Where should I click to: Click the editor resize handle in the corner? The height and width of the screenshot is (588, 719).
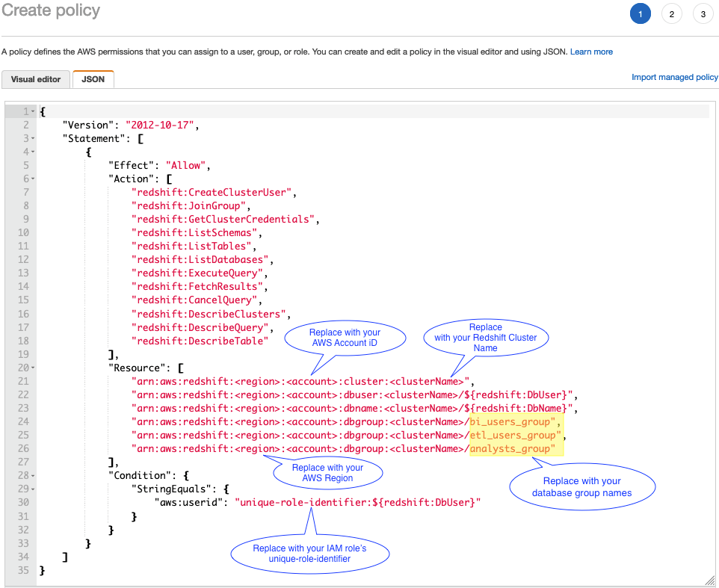pyautogui.click(x=709, y=580)
